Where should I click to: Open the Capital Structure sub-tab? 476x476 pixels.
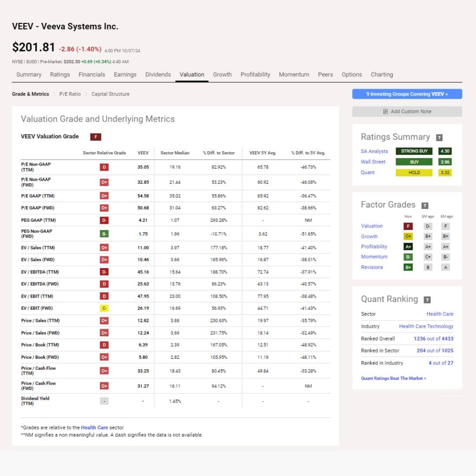[111, 94]
